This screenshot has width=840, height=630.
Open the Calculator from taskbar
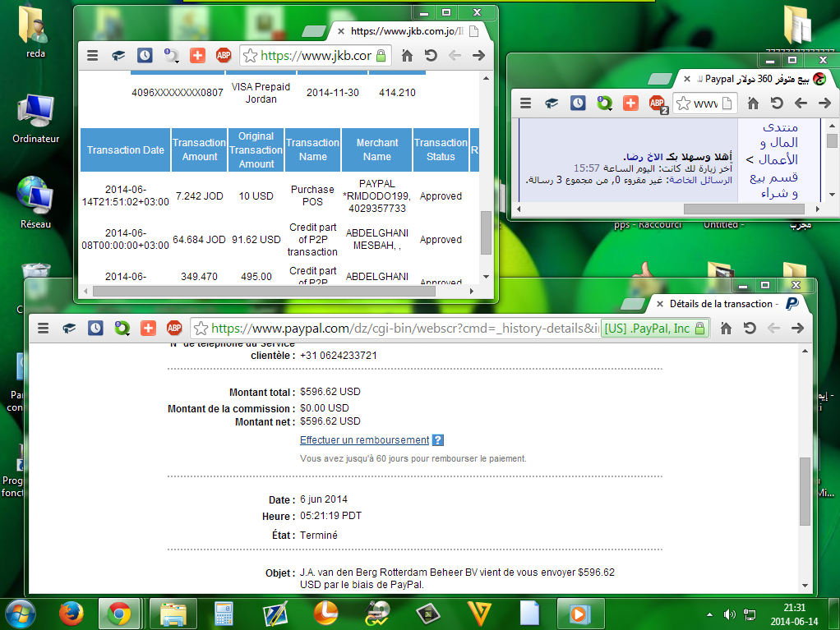[224, 614]
